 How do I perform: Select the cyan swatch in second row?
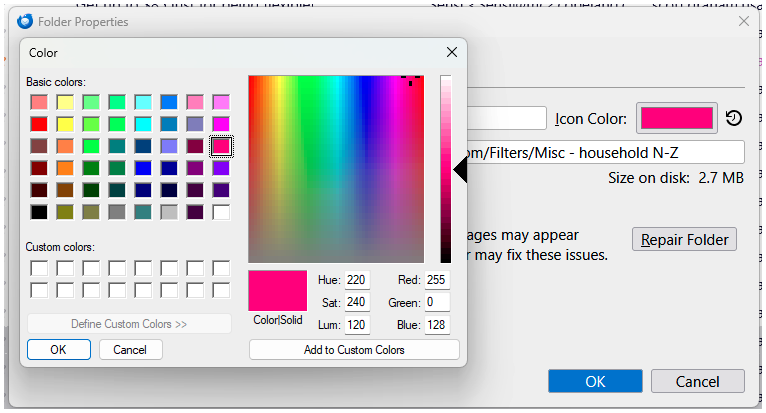[x=143, y=124]
